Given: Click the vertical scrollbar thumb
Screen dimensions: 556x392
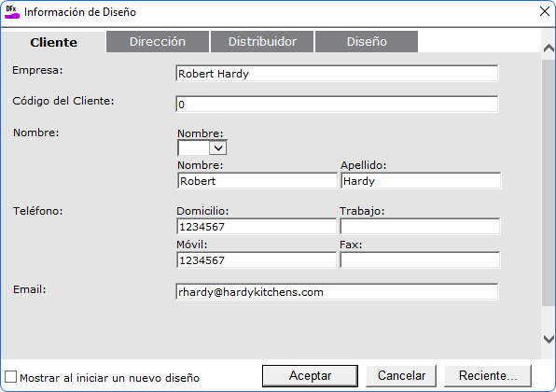Looking at the screenshot, I should pyautogui.click(x=549, y=183).
